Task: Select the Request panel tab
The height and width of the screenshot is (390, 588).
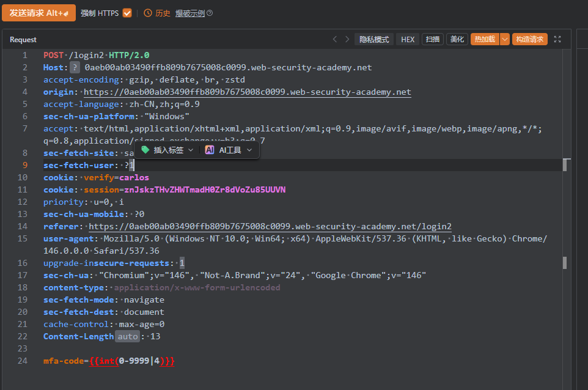Action: click(x=23, y=39)
